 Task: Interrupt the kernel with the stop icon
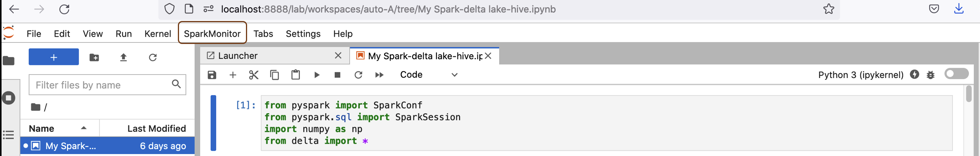(x=337, y=75)
